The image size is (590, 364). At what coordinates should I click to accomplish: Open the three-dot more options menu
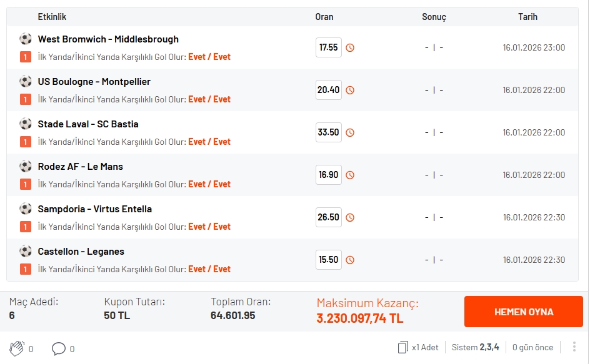(574, 347)
